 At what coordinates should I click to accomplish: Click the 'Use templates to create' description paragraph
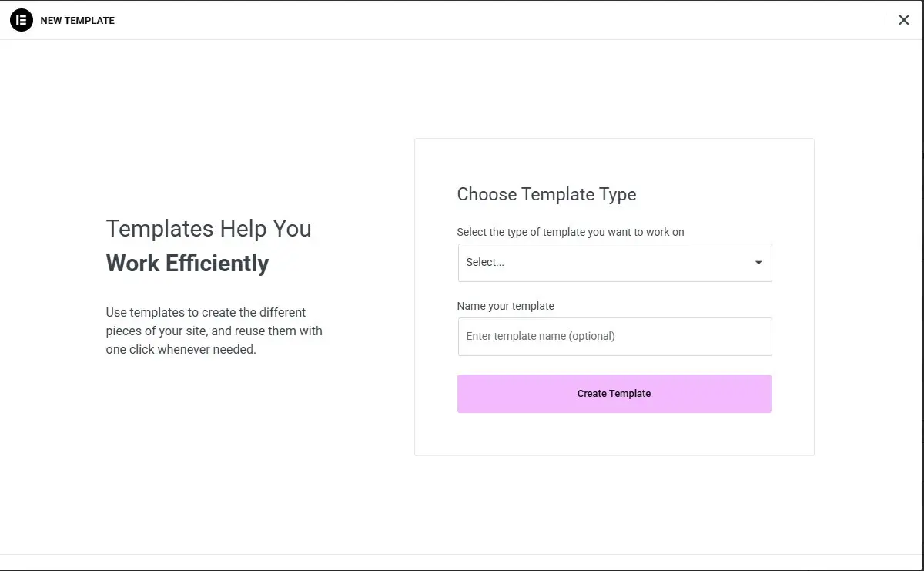(206, 313)
